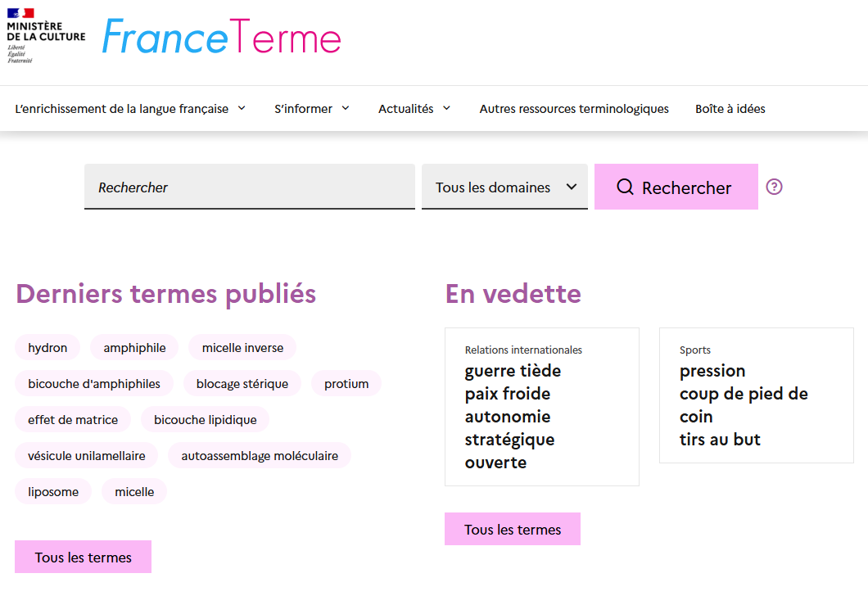868x614 pixels.
Task: Click Tous les termes under Derniers termes publiés
Action: [83, 557]
